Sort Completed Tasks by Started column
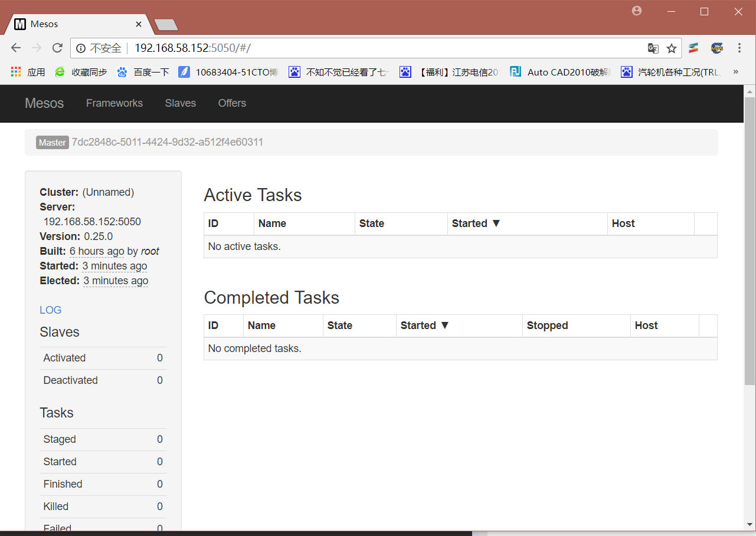The width and height of the screenshot is (756, 536). click(460, 325)
